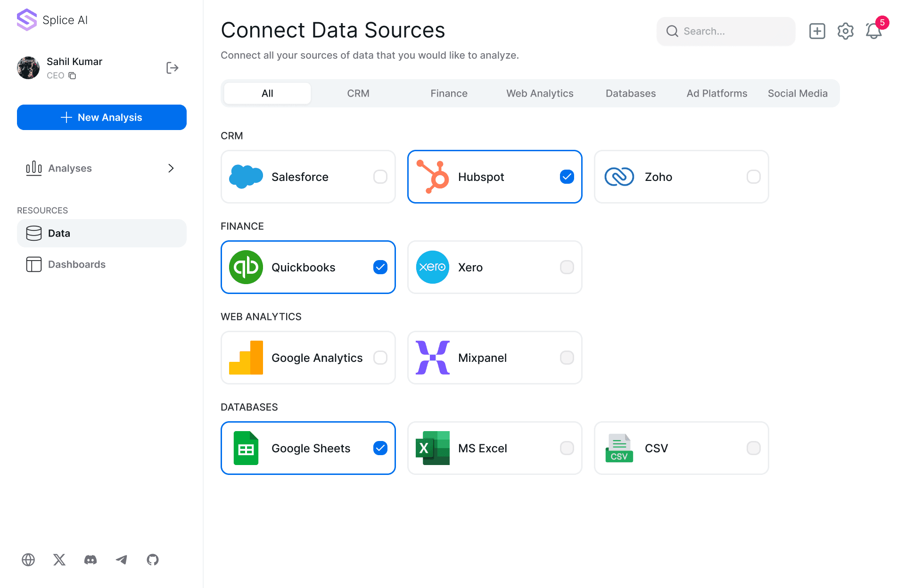
Task: Click the Data database icon
Action: point(34,233)
